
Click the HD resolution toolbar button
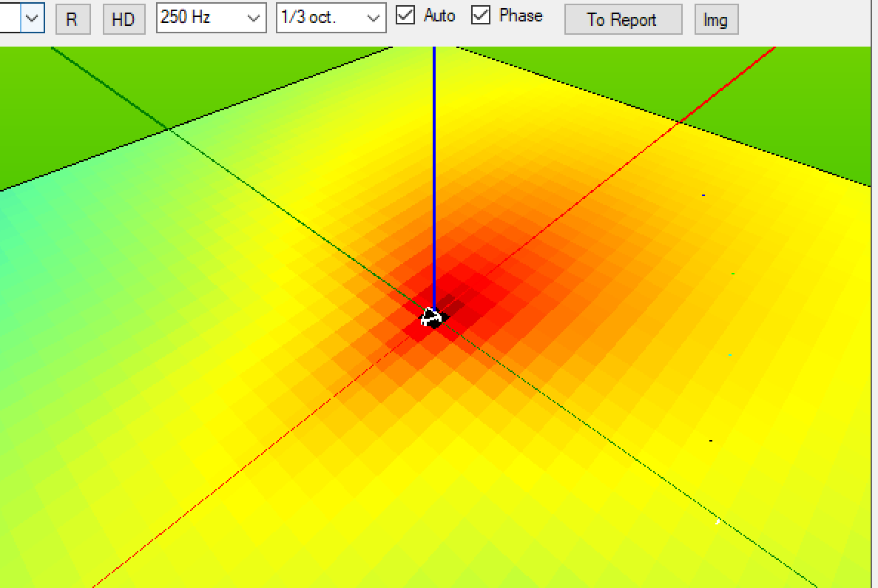[123, 19]
